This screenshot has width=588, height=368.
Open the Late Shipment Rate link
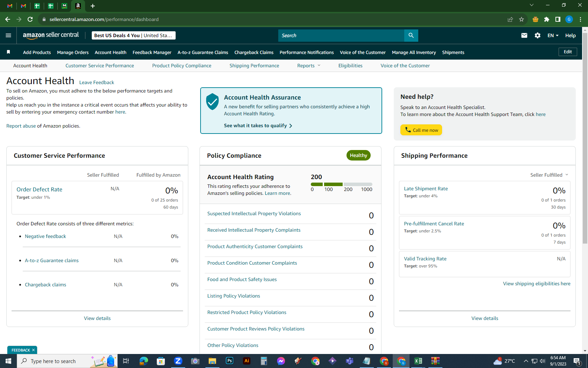click(426, 189)
